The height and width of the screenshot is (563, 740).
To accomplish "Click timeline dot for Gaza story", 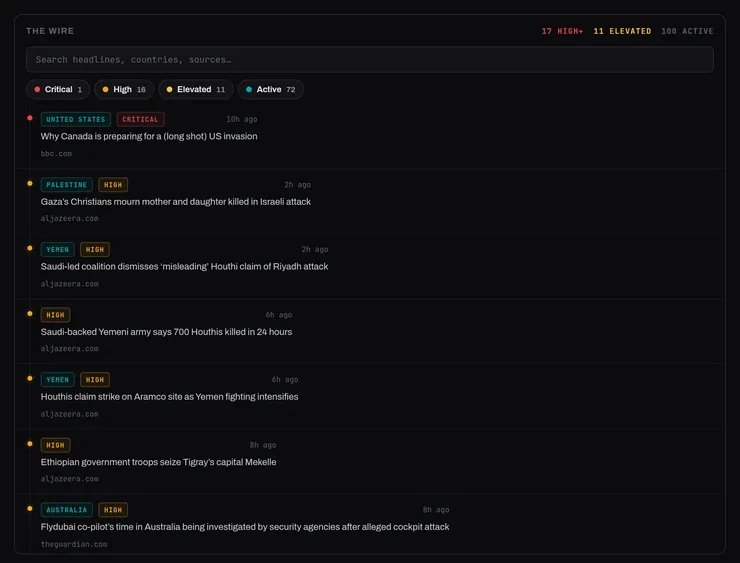I will pyautogui.click(x=30, y=183).
